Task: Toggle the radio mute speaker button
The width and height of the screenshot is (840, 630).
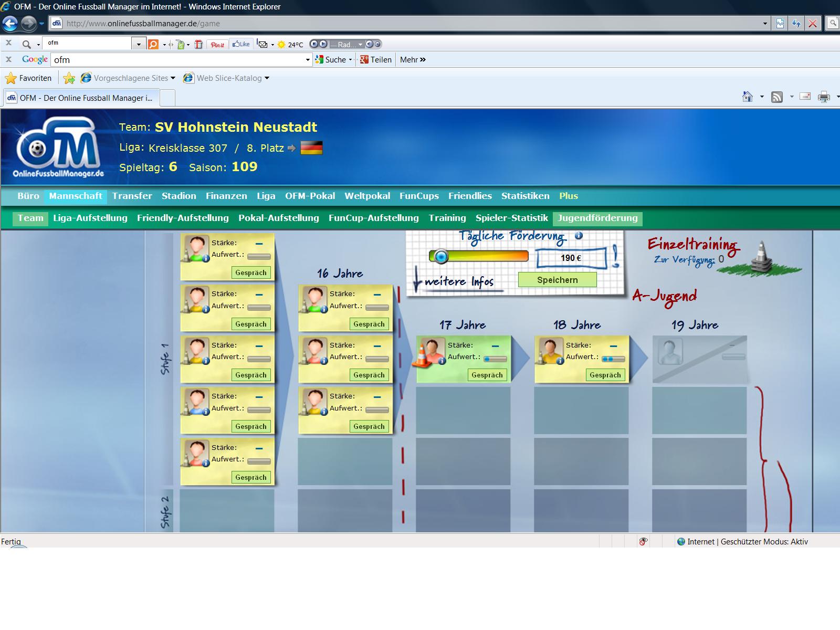Action: [369, 44]
